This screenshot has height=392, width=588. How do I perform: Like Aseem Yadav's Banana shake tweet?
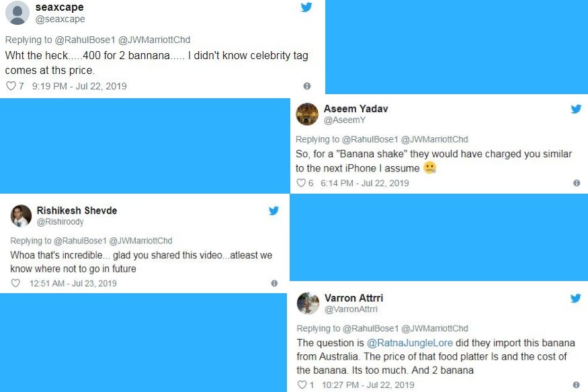pos(300,183)
